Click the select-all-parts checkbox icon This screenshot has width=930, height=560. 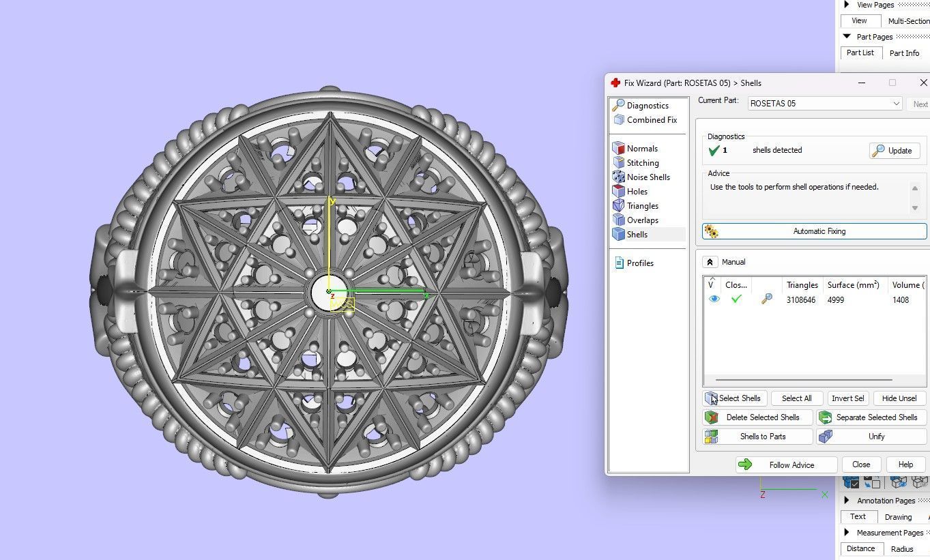click(851, 482)
